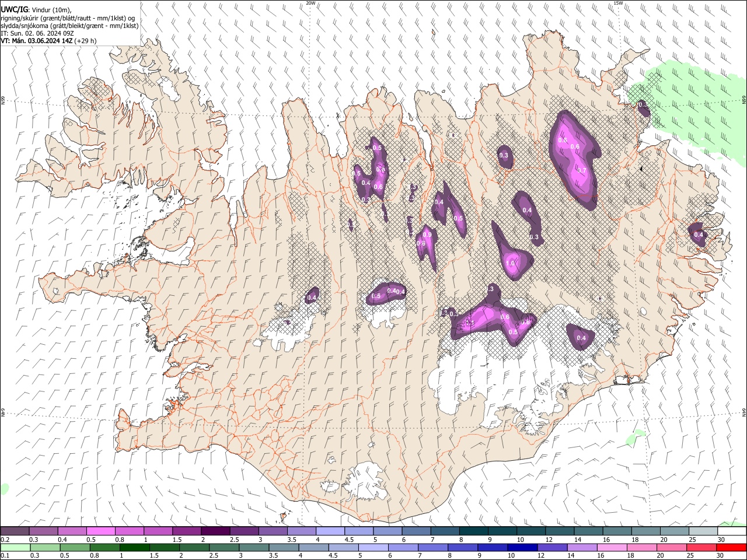
Task: Click the 0.7 precipitation value on map
Action: tap(581, 170)
